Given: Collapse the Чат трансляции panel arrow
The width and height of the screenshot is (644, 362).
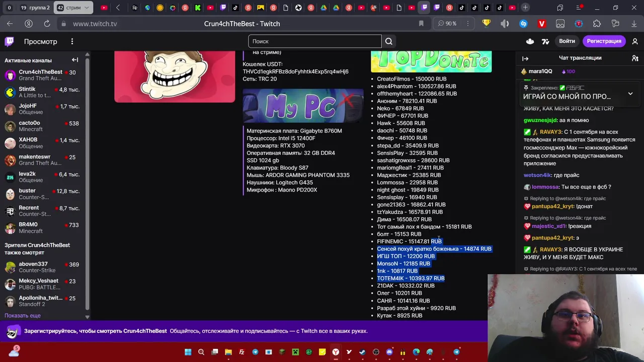Looking at the screenshot, I should click(x=525, y=58).
